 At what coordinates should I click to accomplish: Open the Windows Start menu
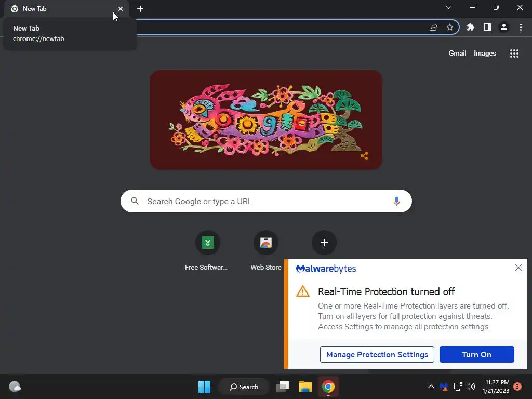coord(204,387)
